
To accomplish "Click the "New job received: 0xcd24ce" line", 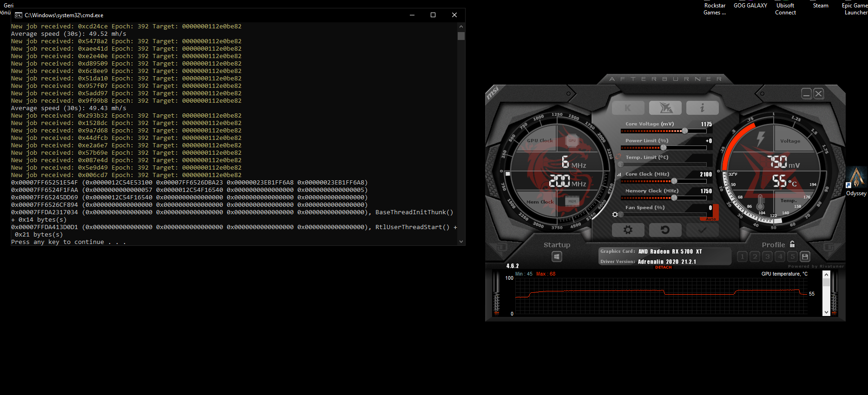I will [x=126, y=26].
